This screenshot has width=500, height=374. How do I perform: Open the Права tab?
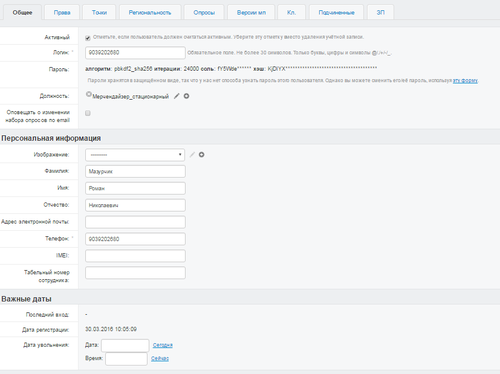[62, 13]
